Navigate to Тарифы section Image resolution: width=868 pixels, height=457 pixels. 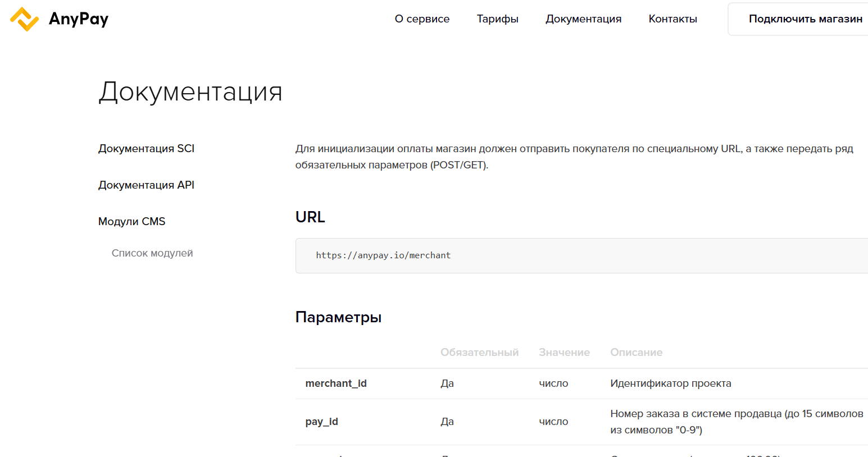pos(497,19)
